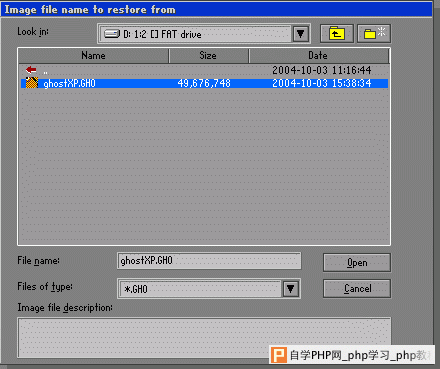Viewport: 440px width, 369px height.
Task: Click the drive icon in Look in box
Action: (112, 34)
